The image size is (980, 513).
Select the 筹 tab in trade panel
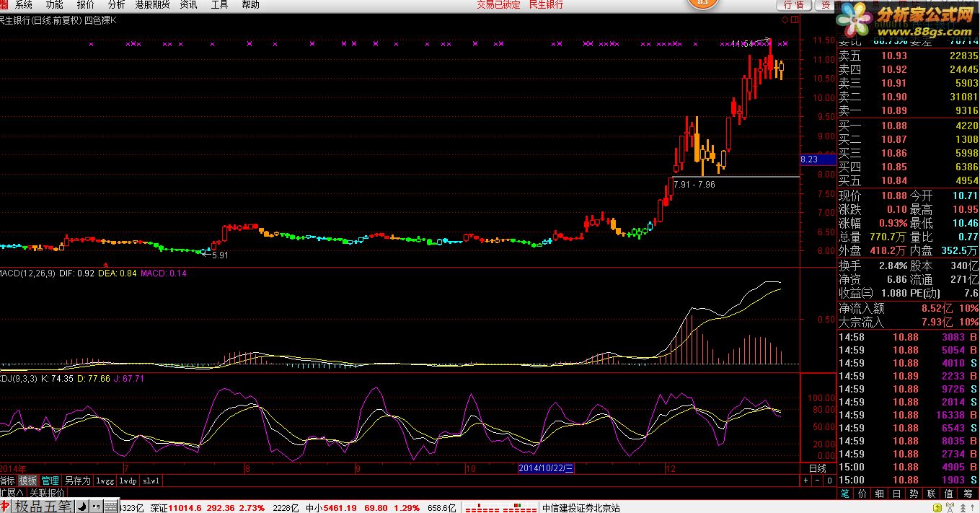[x=967, y=494]
